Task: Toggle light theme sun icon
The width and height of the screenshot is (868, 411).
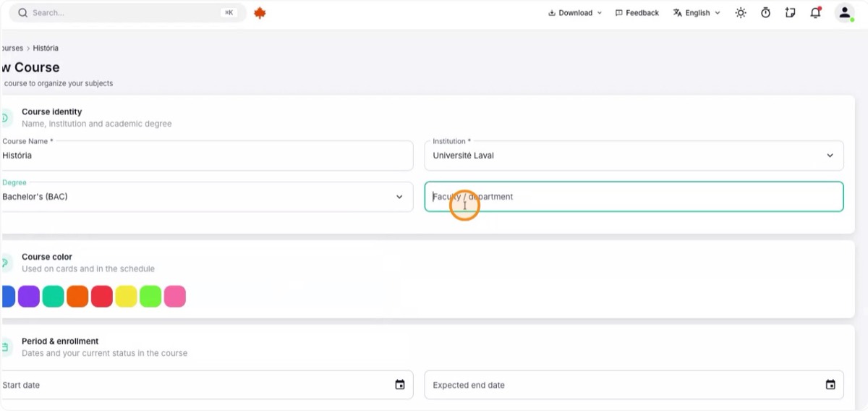Action: click(741, 13)
